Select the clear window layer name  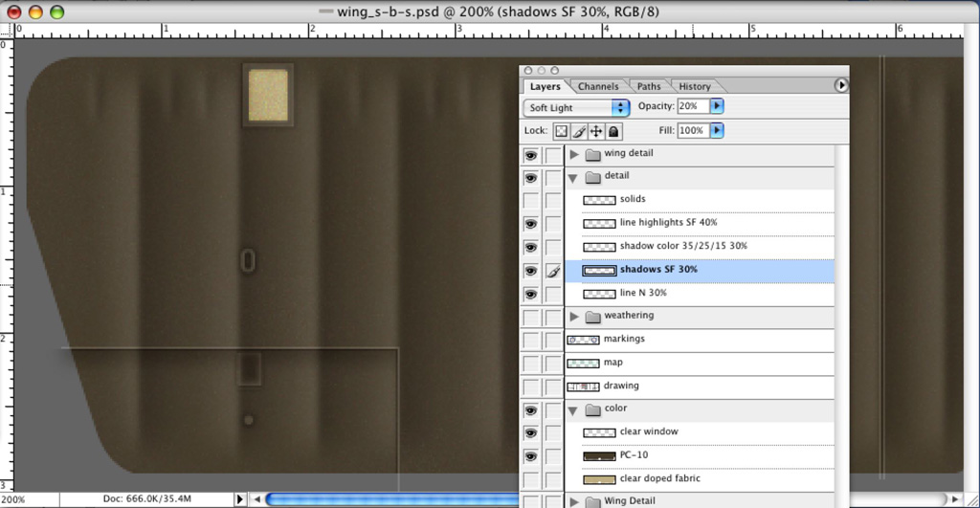point(649,431)
